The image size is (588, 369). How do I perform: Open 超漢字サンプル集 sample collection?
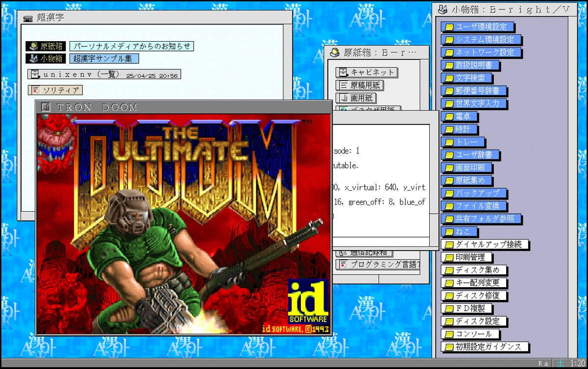click(104, 58)
